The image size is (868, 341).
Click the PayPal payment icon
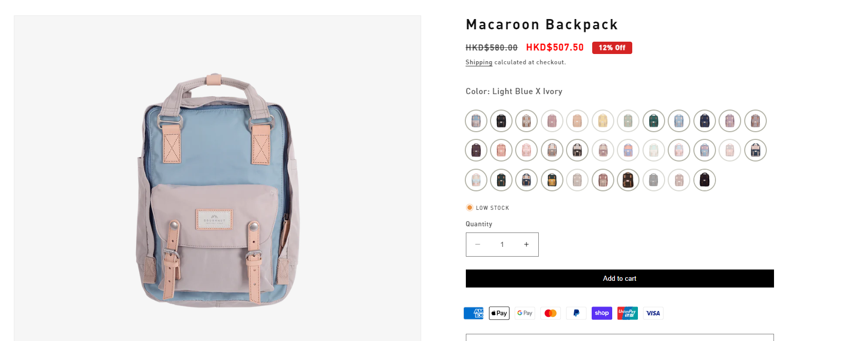tap(576, 313)
